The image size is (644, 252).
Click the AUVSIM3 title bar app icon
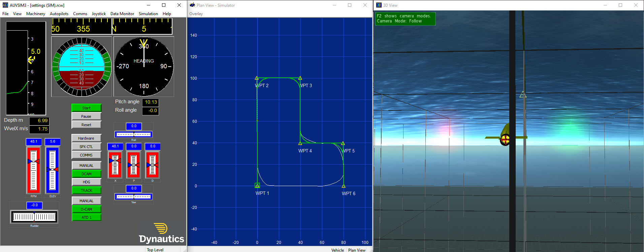(5, 5)
